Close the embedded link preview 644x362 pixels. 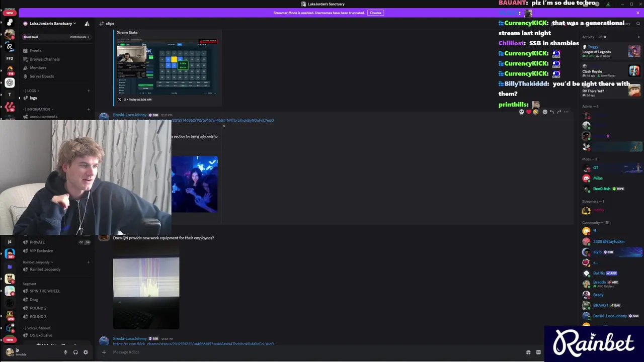pos(224,126)
